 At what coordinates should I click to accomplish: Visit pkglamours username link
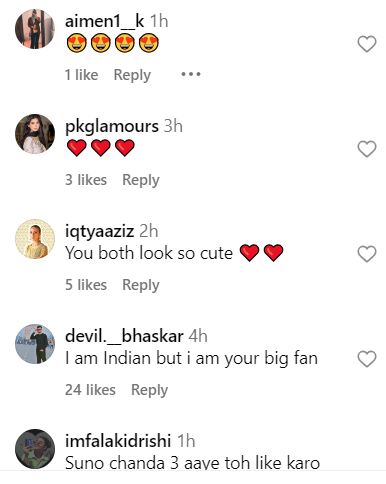coord(112,127)
